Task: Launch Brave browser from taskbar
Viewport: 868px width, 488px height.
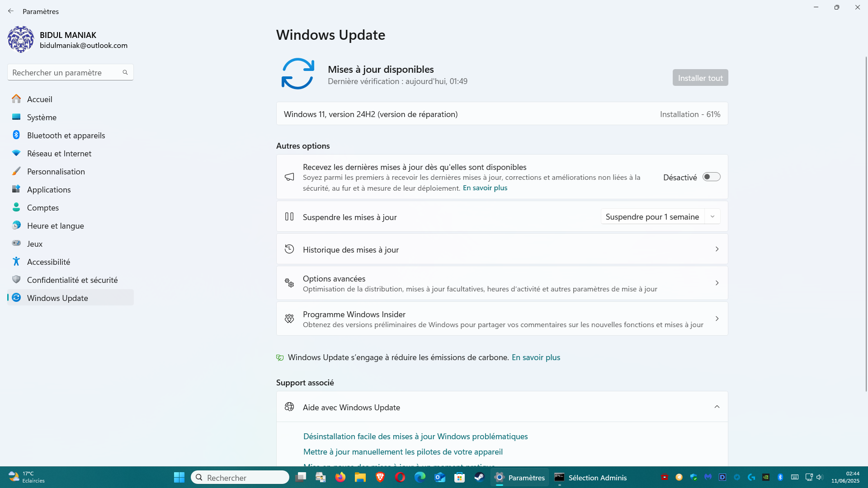Action: click(x=380, y=477)
